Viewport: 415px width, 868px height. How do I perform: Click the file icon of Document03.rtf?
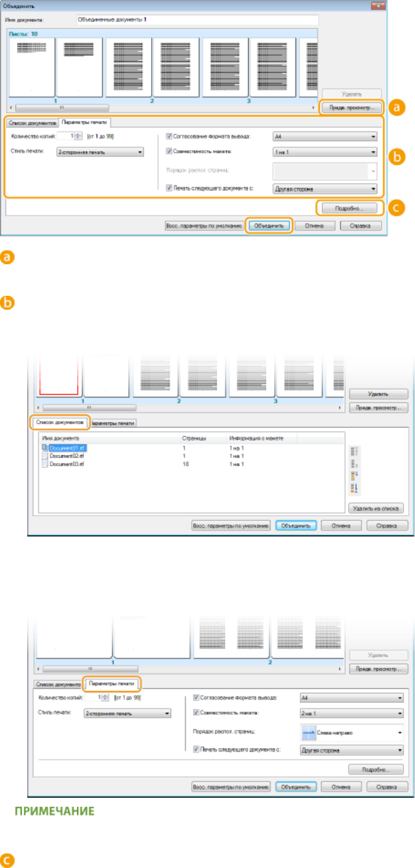[x=45, y=464]
